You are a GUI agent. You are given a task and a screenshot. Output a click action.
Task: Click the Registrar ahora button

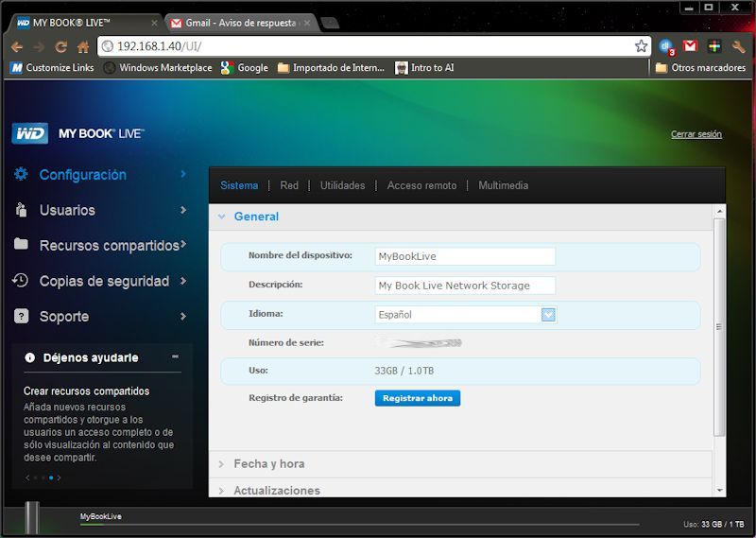point(418,398)
